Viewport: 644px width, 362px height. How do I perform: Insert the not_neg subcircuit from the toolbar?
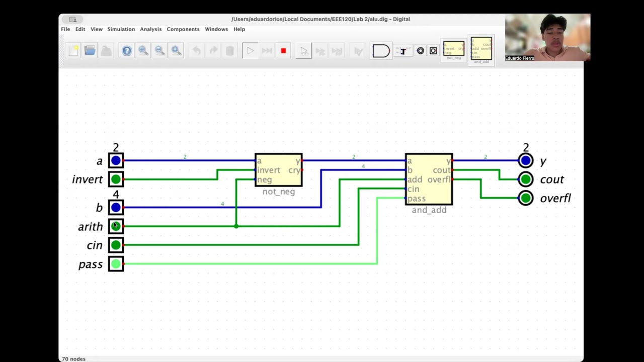454,50
